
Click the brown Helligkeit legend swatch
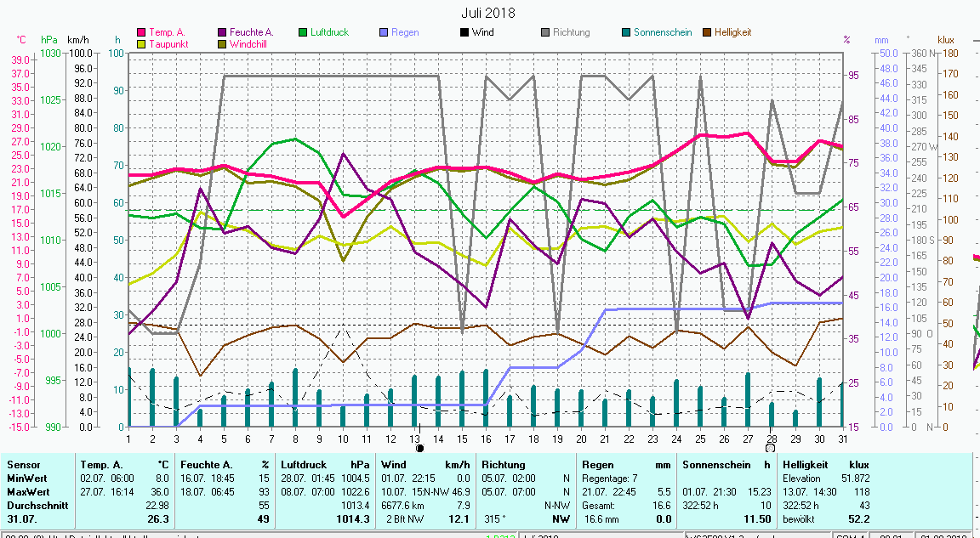[707, 32]
